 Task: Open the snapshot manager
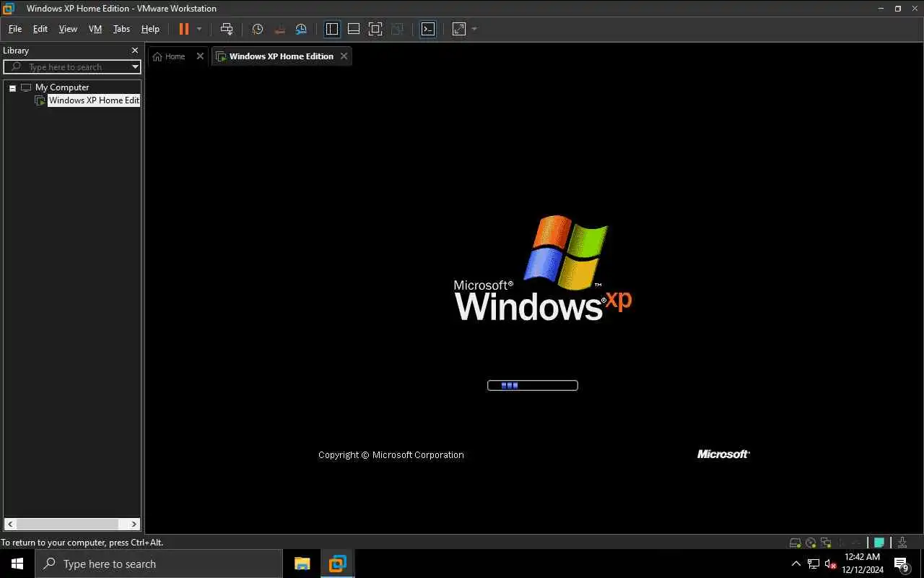(301, 29)
